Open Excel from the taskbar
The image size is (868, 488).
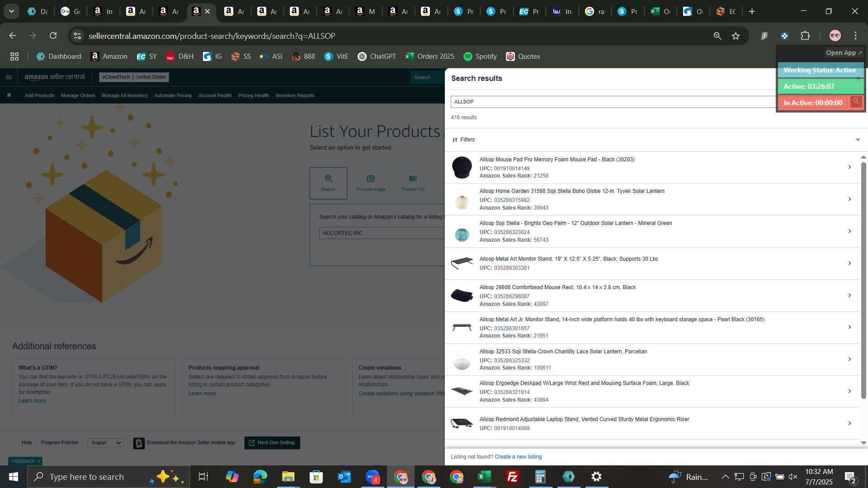(484, 477)
